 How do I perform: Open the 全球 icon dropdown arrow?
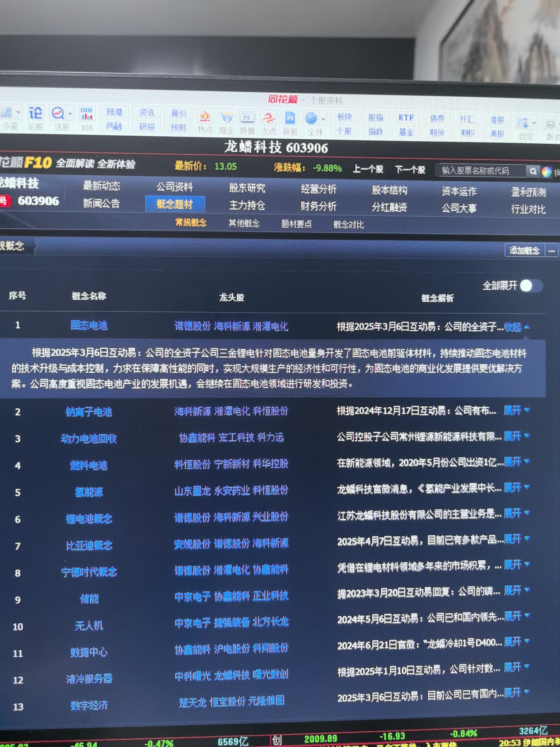pos(323,119)
